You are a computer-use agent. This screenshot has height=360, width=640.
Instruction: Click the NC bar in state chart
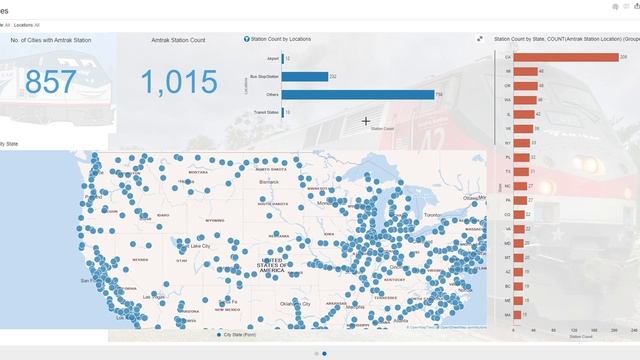click(x=520, y=186)
